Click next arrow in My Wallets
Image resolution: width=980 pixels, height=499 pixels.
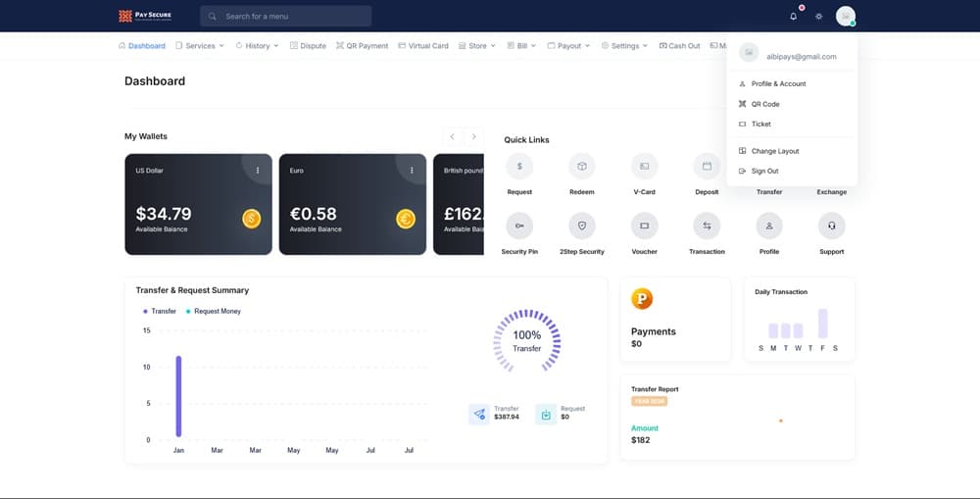(x=474, y=137)
